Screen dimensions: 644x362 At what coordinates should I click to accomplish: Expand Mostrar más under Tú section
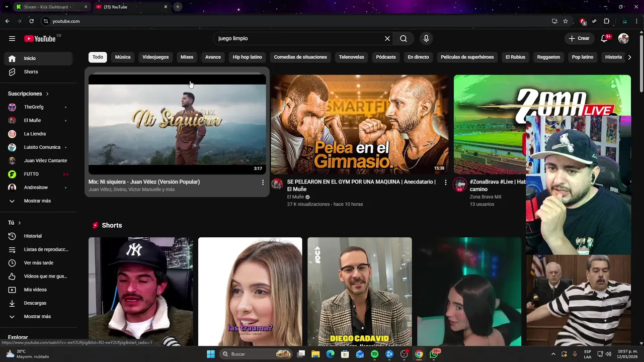pos(39,317)
